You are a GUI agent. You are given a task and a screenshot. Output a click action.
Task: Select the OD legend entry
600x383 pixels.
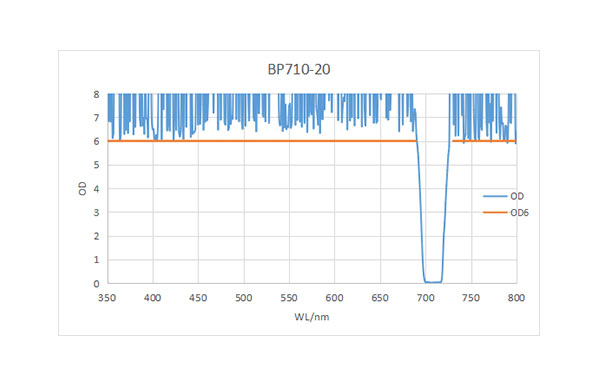click(504, 196)
